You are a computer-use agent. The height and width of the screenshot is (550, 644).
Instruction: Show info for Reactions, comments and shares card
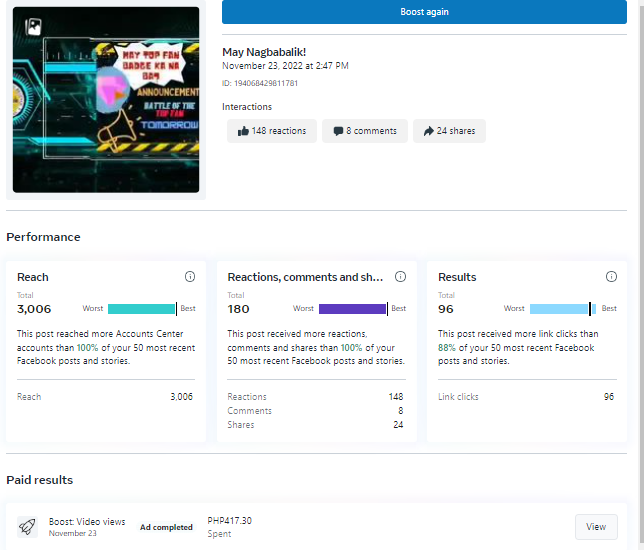coord(400,276)
